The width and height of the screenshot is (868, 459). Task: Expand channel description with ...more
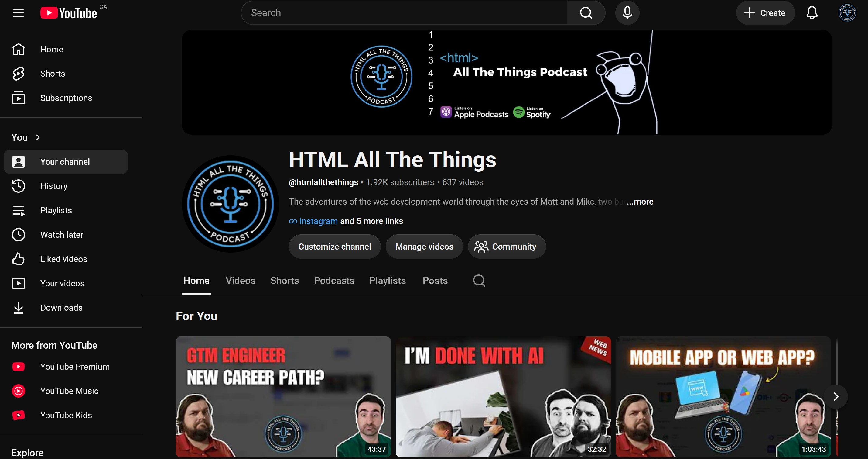pyautogui.click(x=640, y=202)
